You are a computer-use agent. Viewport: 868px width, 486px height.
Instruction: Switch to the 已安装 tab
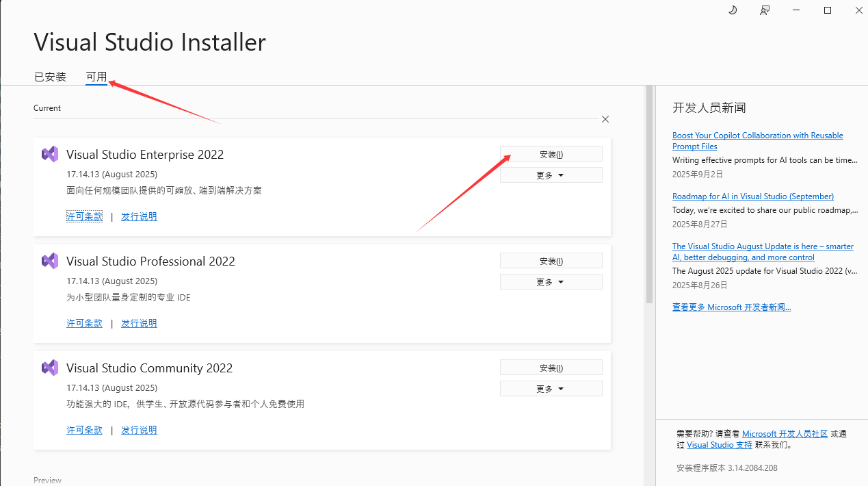[x=51, y=77]
